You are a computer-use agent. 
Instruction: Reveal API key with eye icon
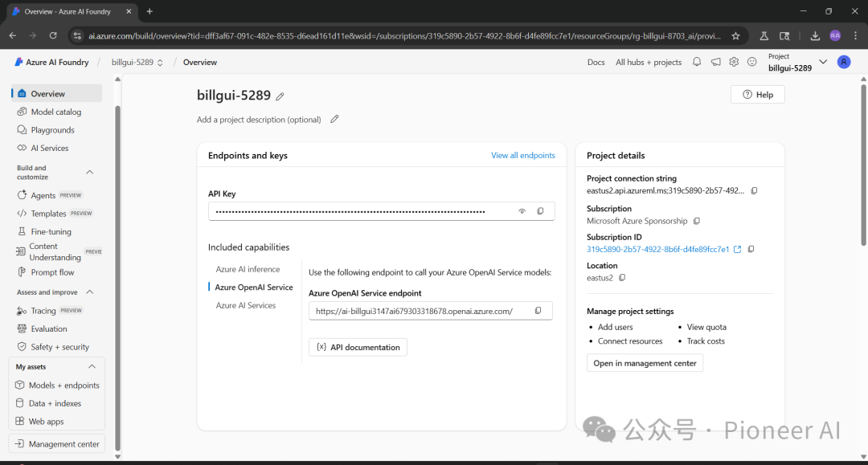click(522, 211)
